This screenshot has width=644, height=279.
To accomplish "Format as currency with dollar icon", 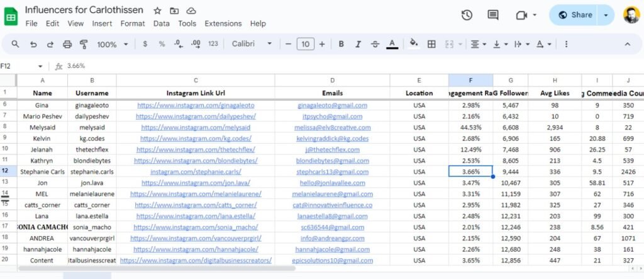I will 145,44.
